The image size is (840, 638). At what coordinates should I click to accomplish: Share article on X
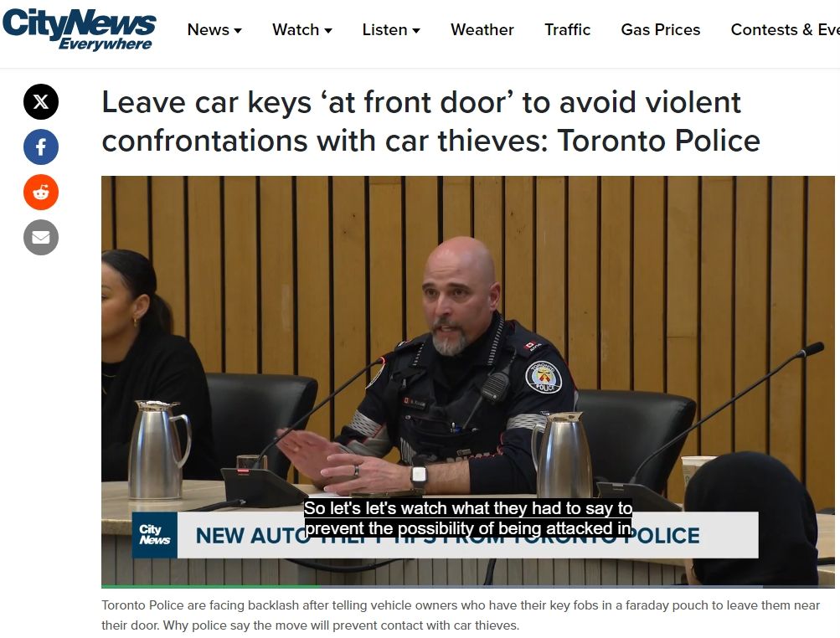pyautogui.click(x=41, y=102)
